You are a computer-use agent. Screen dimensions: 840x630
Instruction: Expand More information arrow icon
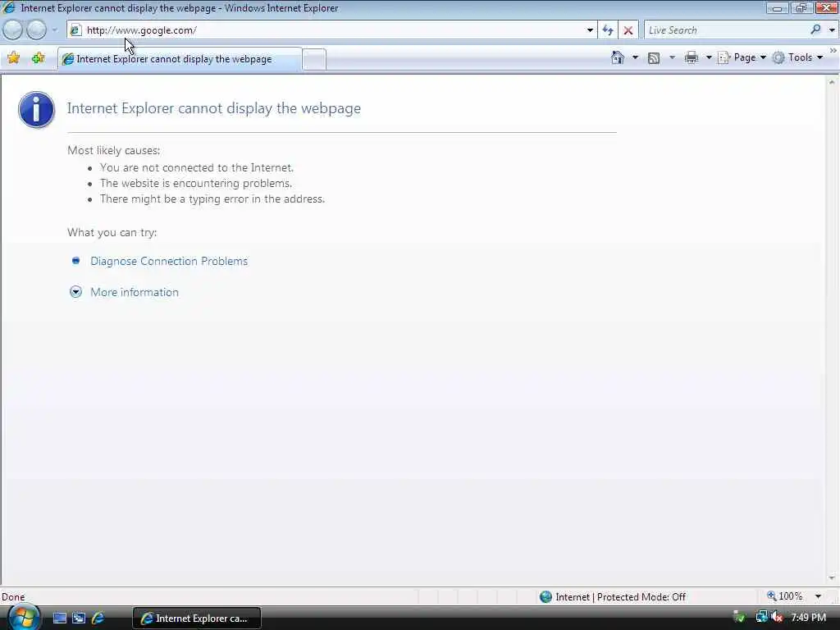(75, 292)
